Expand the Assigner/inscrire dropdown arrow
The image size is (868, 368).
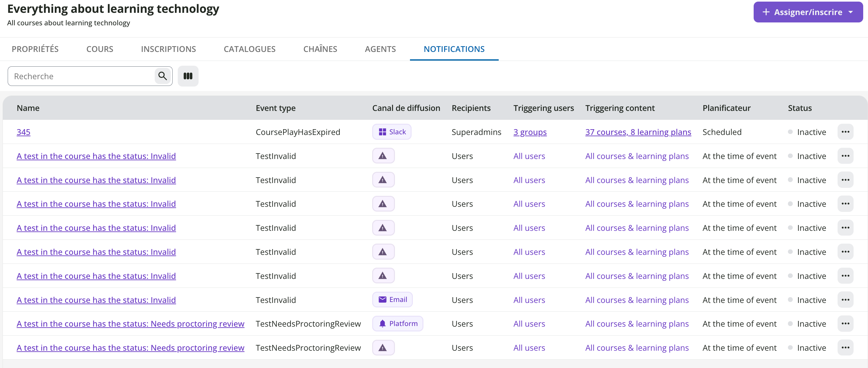(850, 12)
